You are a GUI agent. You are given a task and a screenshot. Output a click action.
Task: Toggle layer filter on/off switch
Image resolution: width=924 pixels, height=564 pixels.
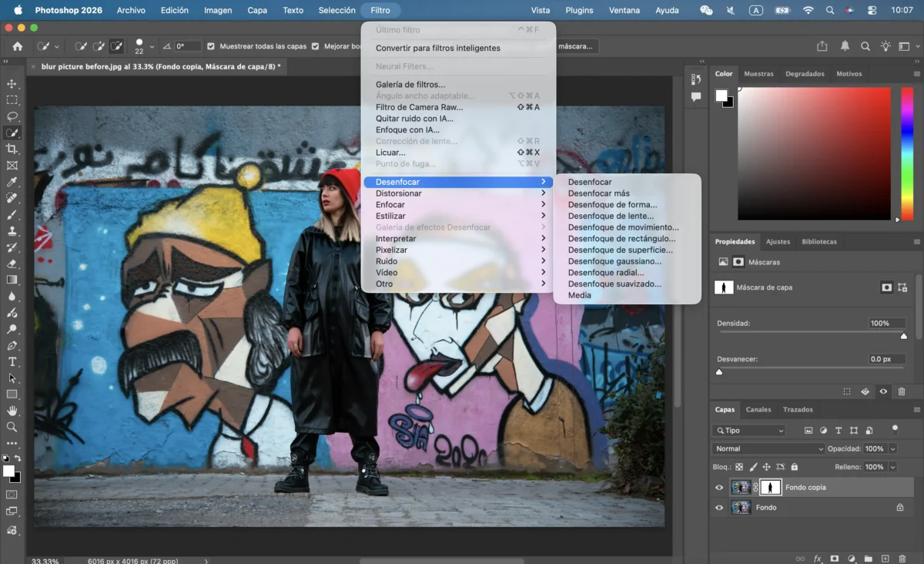pos(895,429)
